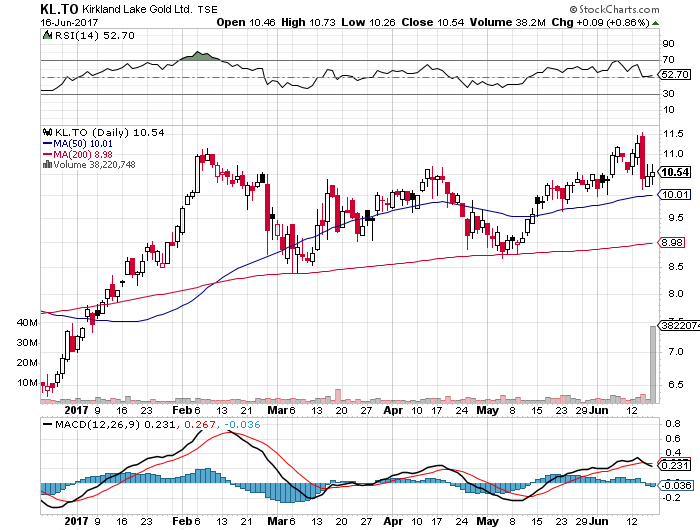The height and width of the screenshot is (530, 700).
Task: Click the red 8.98 MA(200) price tag
Action: (671, 242)
